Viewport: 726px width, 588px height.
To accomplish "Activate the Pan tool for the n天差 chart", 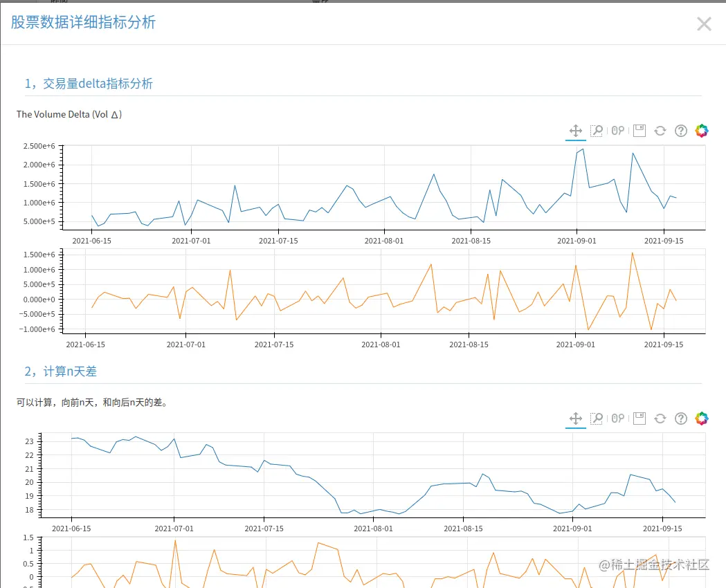I will 574,419.
